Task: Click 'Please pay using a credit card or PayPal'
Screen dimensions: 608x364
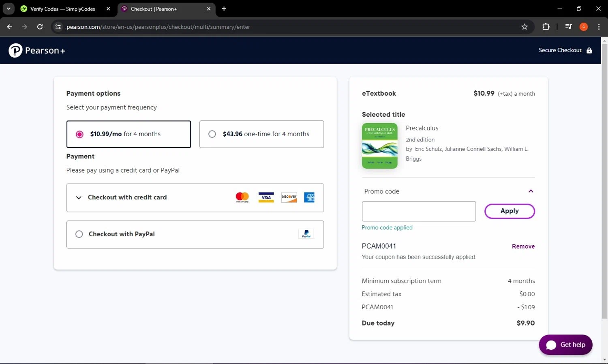Action: [123, 170]
